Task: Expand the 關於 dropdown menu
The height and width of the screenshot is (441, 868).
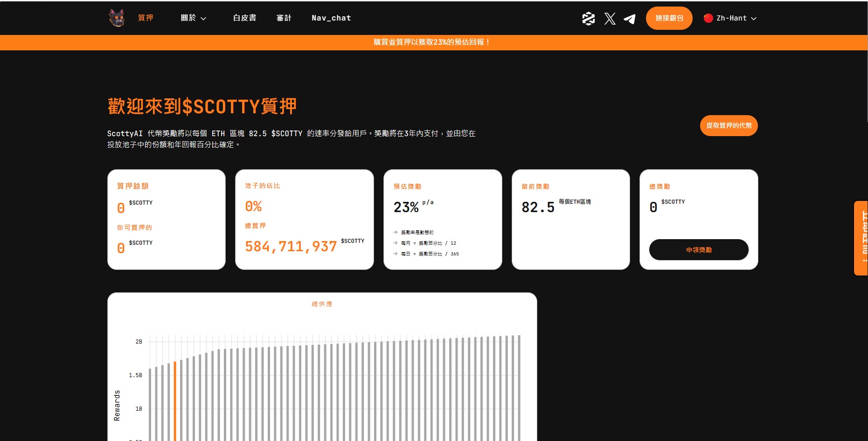Action: click(193, 18)
